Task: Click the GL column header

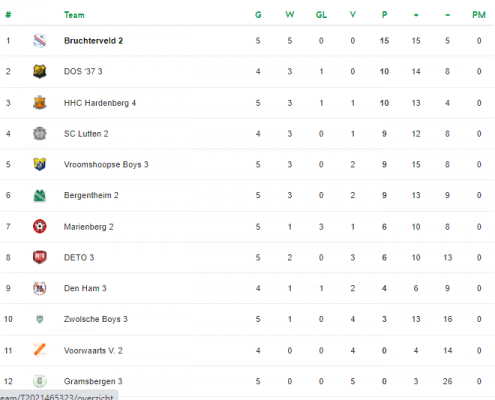Action: (321, 15)
